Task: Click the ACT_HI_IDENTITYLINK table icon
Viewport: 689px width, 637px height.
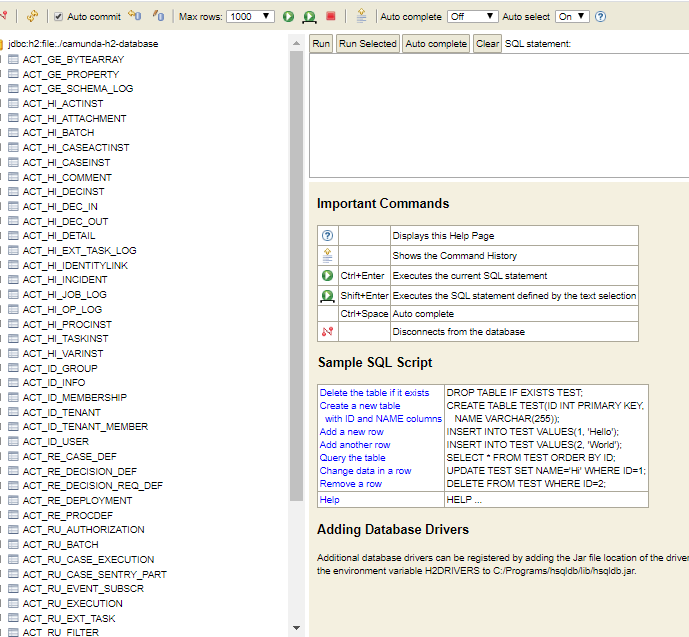Action: tap(14, 265)
